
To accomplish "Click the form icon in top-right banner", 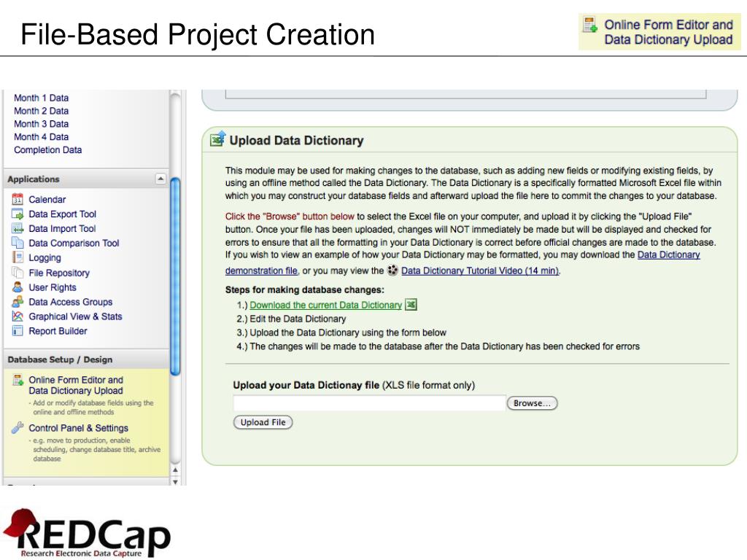I will [590, 25].
